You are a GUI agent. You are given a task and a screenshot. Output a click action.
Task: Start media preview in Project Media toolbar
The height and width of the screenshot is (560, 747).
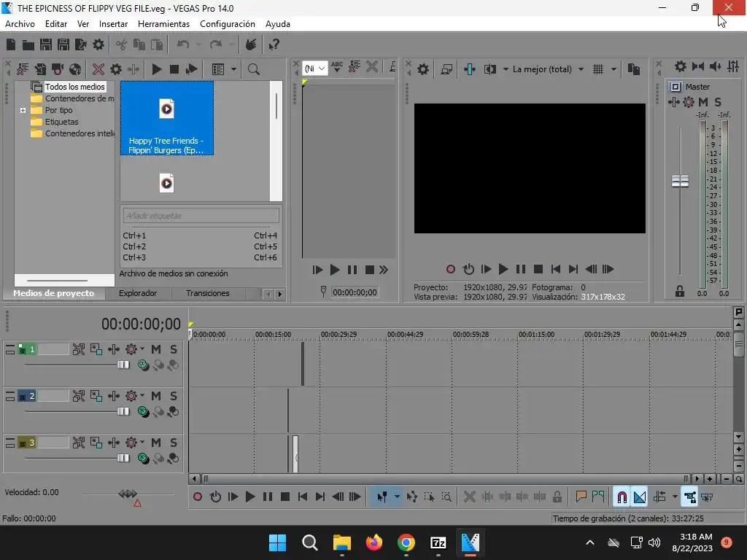(156, 69)
